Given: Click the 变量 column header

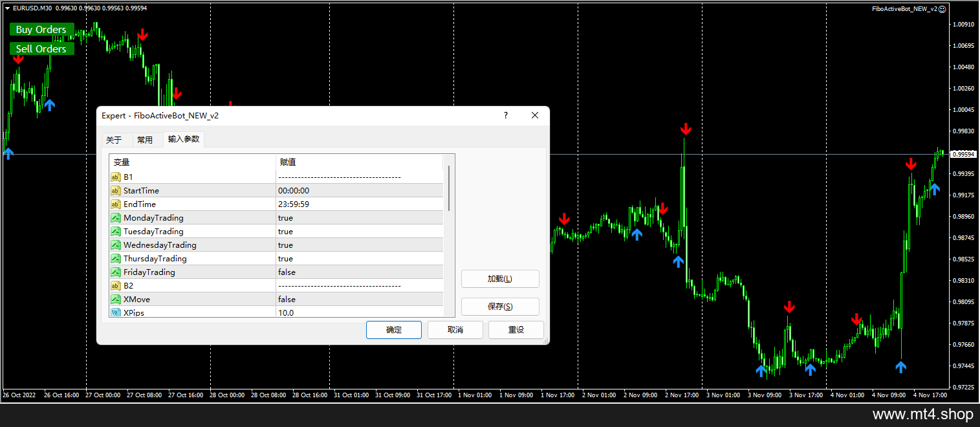Looking at the screenshot, I should [192, 162].
